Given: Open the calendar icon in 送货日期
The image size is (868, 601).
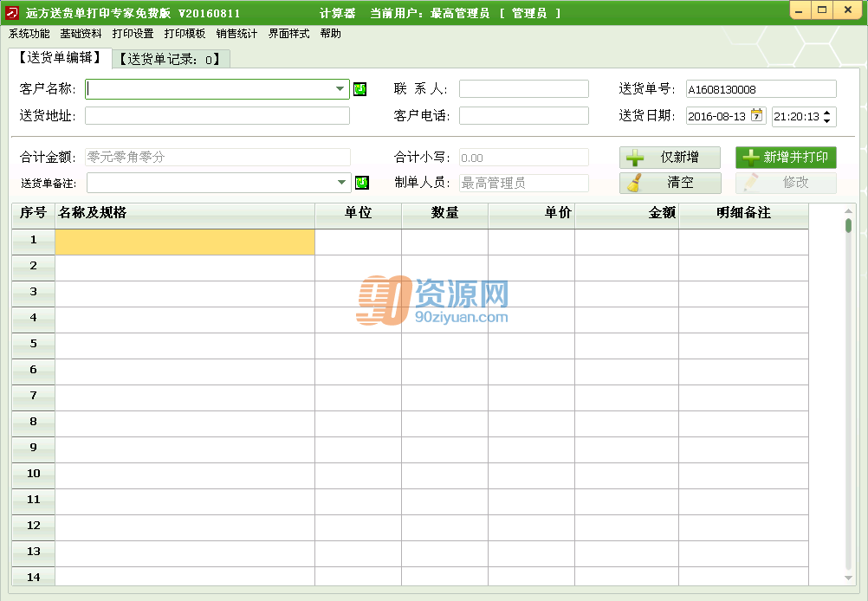Looking at the screenshot, I should coord(757,116).
